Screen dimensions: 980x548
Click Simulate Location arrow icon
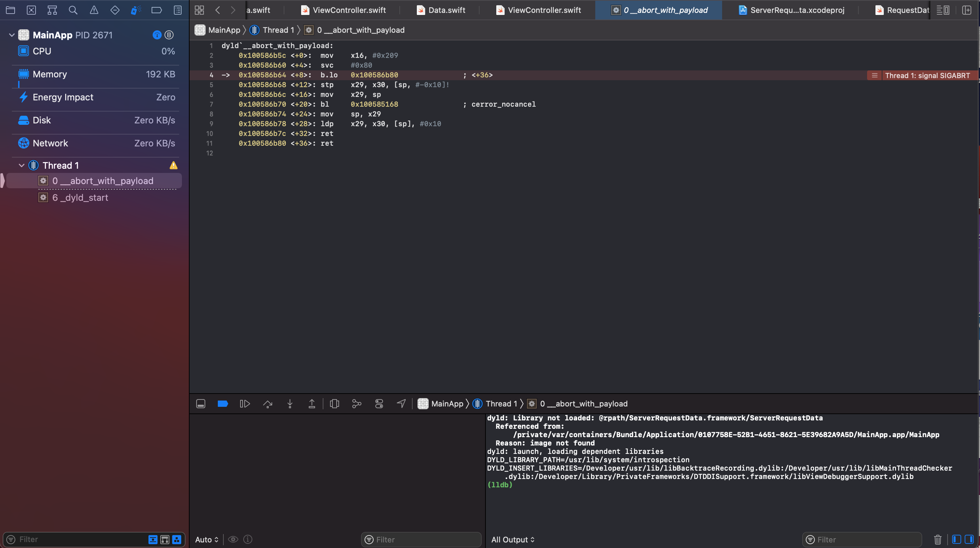point(401,404)
